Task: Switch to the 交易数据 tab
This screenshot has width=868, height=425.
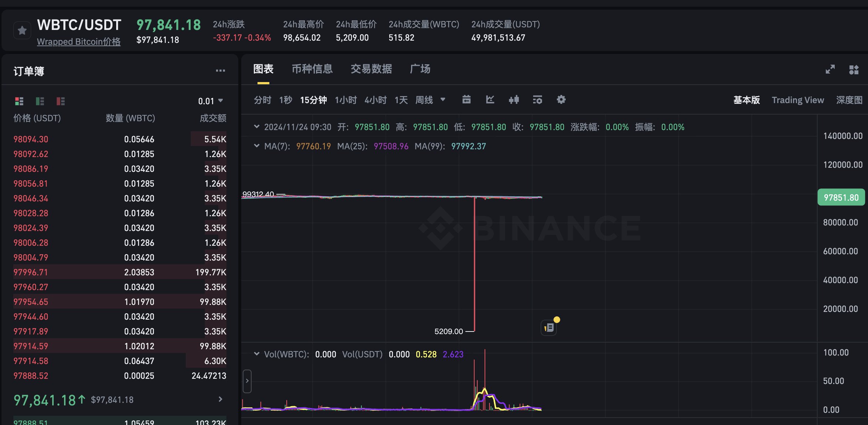Action: point(371,69)
